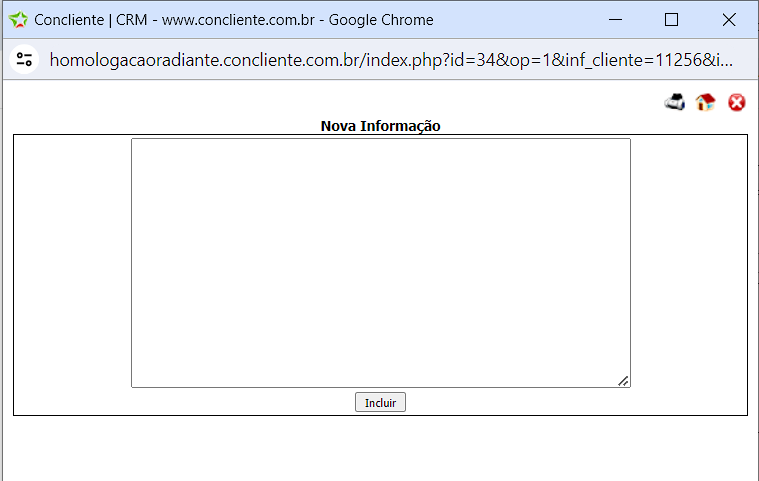
Task: Click blank space right of text area
Action: [688, 262]
